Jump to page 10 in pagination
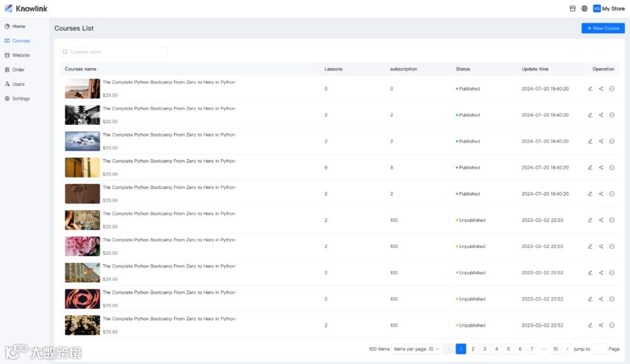This screenshot has height=364, width=630. (x=555, y=349)
